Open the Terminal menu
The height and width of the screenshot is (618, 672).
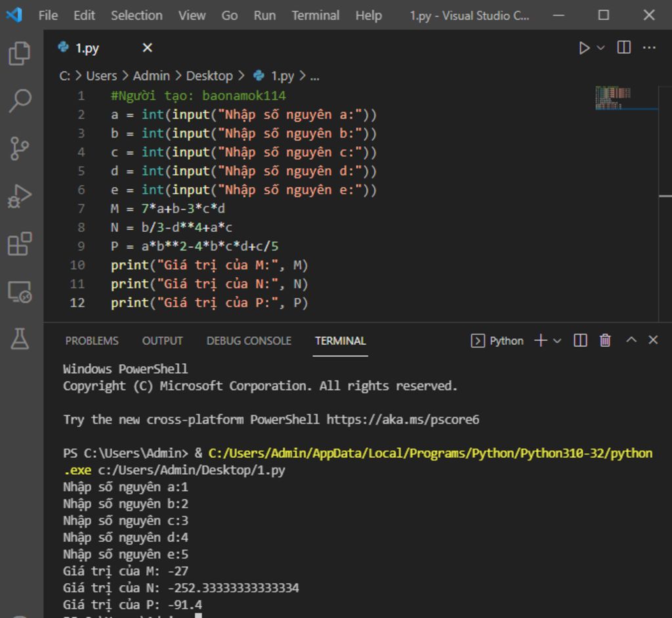coord(316,16)
